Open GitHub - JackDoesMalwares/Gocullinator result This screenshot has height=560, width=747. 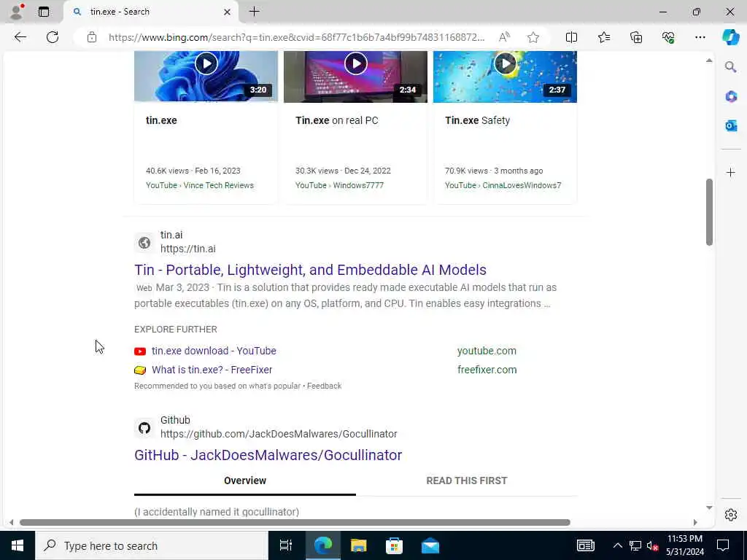pyautogui.click(x=268, y=455)
